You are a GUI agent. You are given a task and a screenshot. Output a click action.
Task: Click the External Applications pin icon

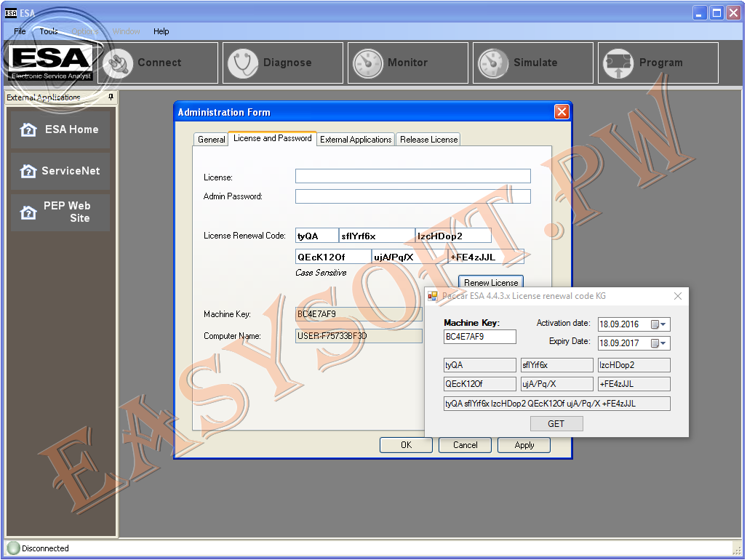(x=111, y=97)
